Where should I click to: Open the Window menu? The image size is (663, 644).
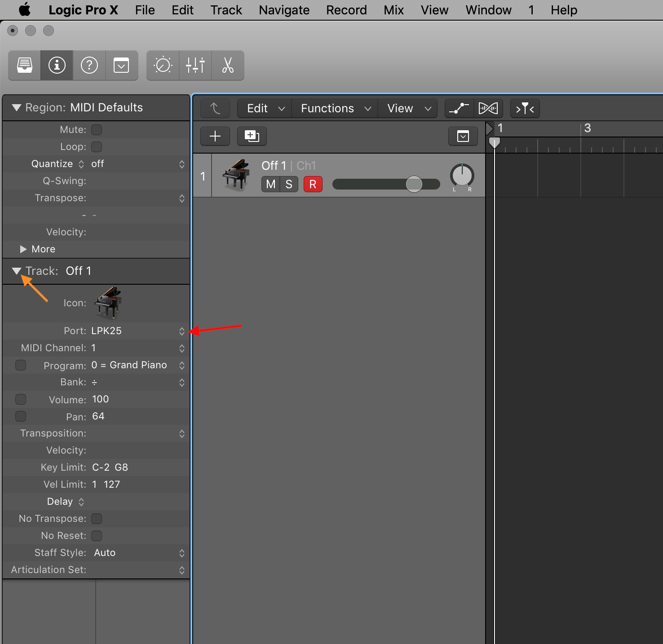click(489, 10)
